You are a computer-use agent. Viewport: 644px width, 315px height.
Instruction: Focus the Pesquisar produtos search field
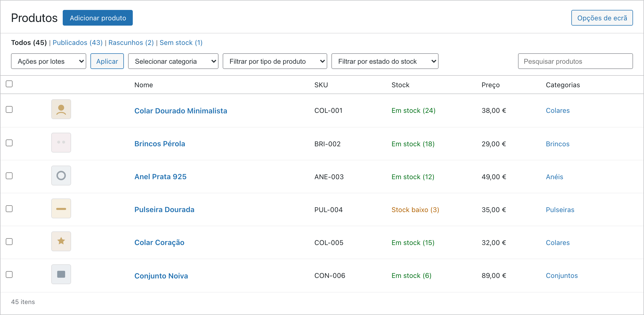(x=576, y=61)
